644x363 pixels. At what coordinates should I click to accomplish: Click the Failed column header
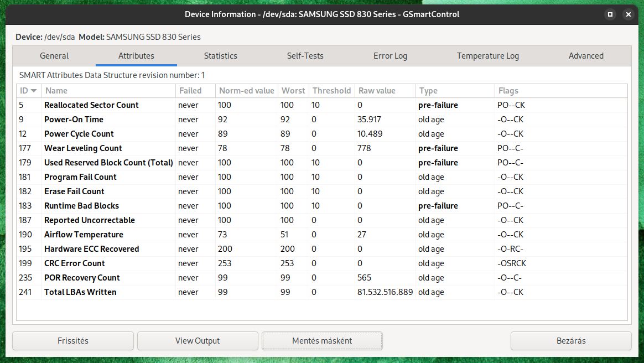coord(195,91)
